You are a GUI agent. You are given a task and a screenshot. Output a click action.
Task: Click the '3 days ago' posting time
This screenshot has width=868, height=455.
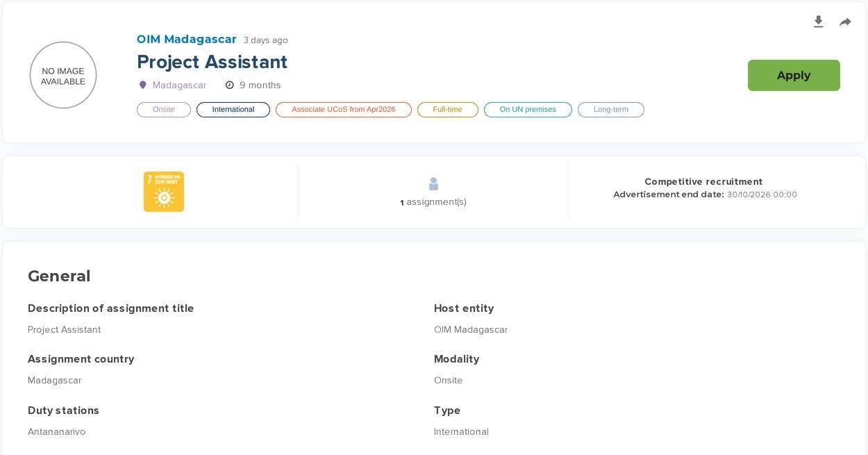(x=266, y=40)
